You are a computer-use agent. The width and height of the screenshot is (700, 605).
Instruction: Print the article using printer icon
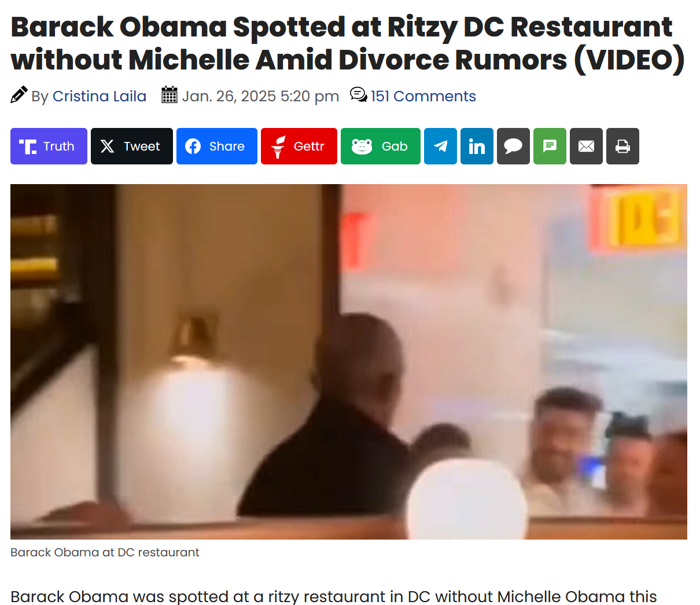(x=622, y=146)
